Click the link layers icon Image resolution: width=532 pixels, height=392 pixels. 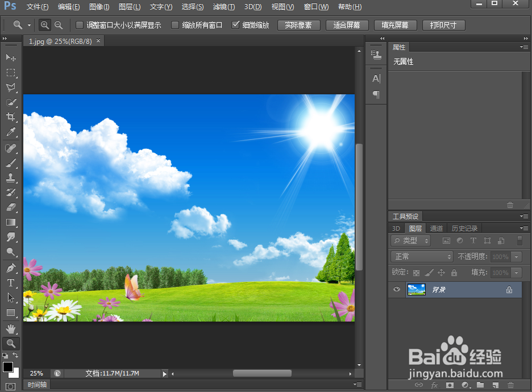pos(419,385)
